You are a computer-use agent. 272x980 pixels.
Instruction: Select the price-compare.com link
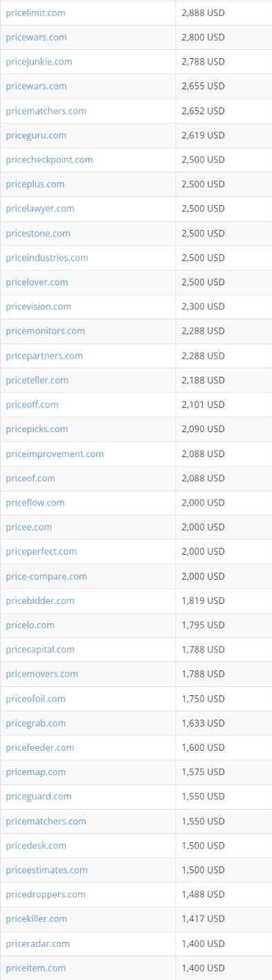pyautogui.click(x=46, y=576)
